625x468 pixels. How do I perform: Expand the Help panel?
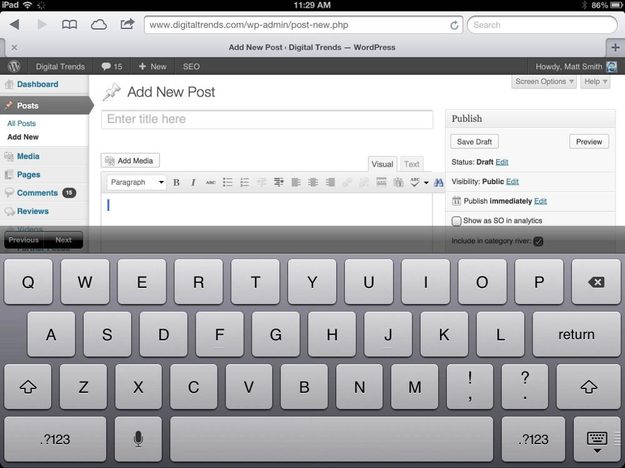[x=595, y=81]
